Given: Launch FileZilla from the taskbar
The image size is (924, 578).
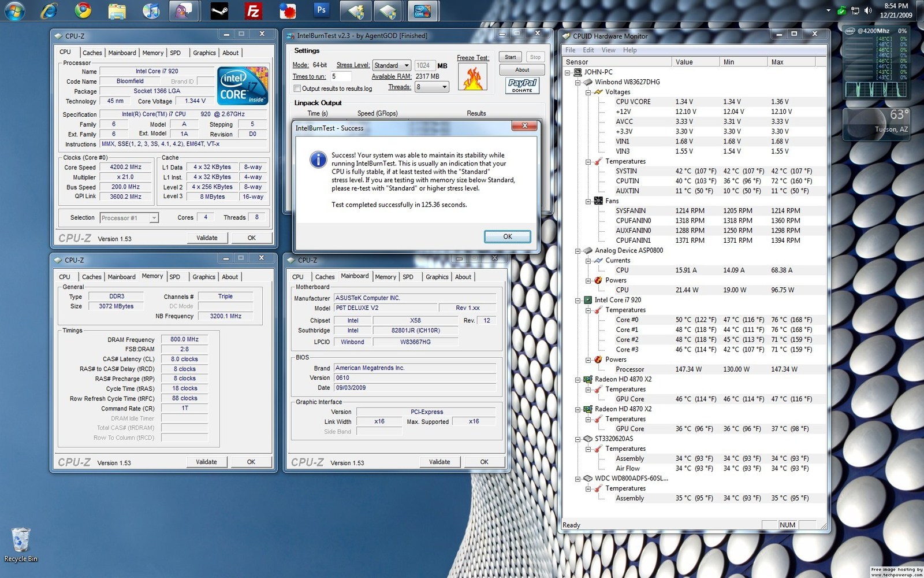Looking at the screenshot, I should click(253, 10).
